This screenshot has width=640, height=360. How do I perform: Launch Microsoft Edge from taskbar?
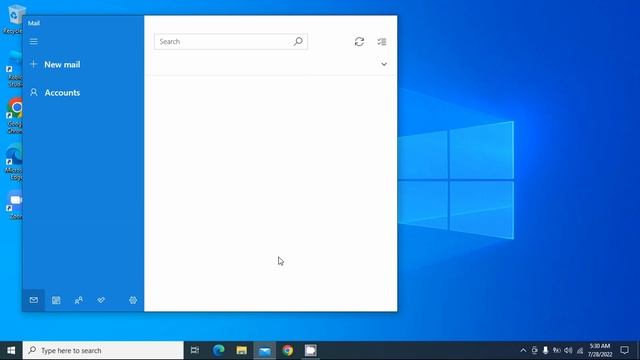pos(218,351)
